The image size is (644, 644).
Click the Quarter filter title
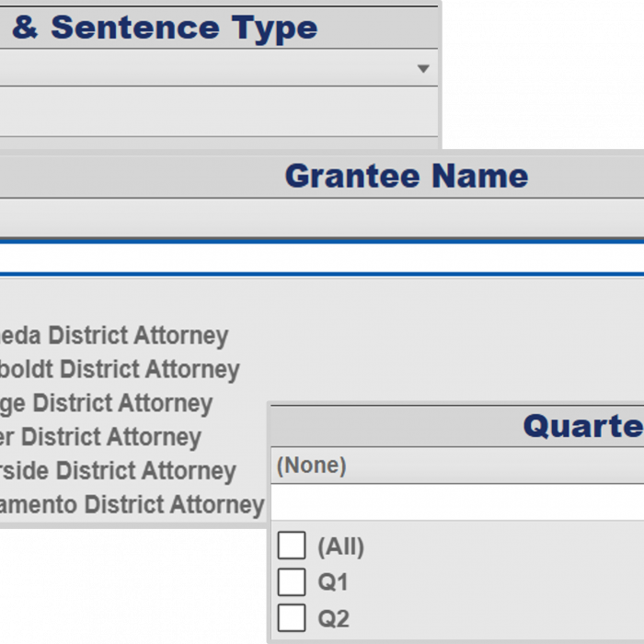tap(582, 426)
